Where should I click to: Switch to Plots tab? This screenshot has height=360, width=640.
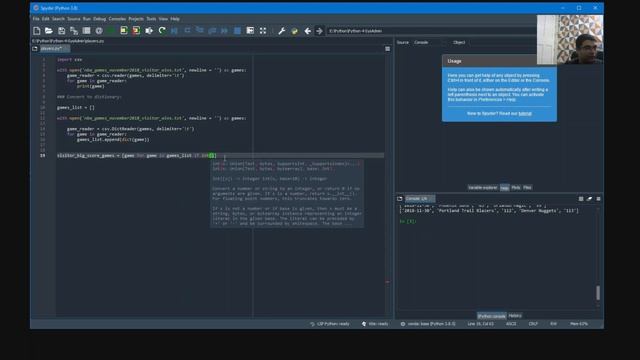pos(516,188)
